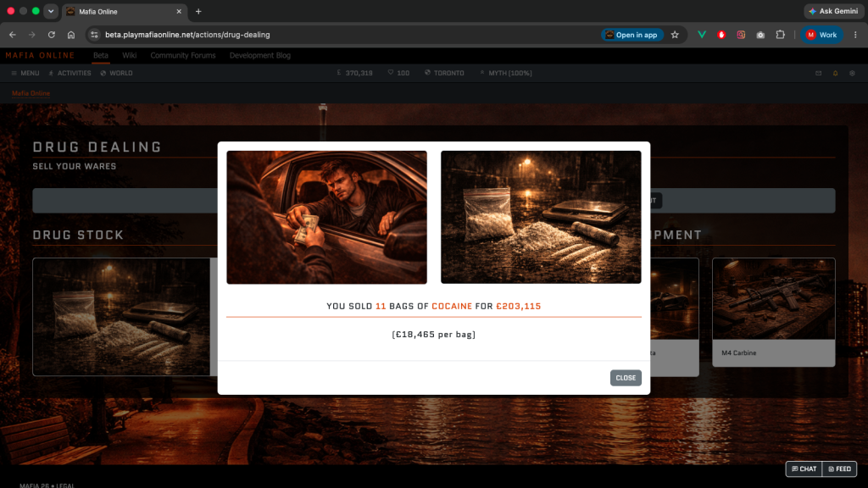Open the tab search chevron in browser

tap(50, 11)
